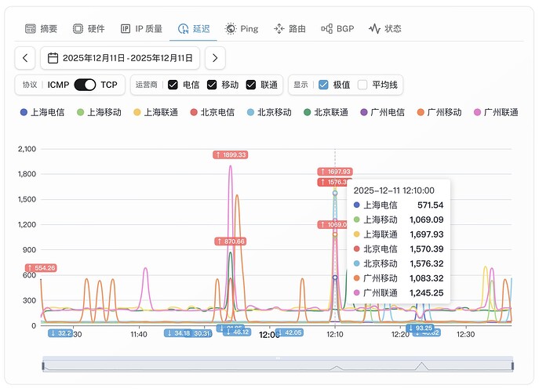539x392 pixels.
Task: Open the IP 质量 tab
Action: click(x=141, y=28)
